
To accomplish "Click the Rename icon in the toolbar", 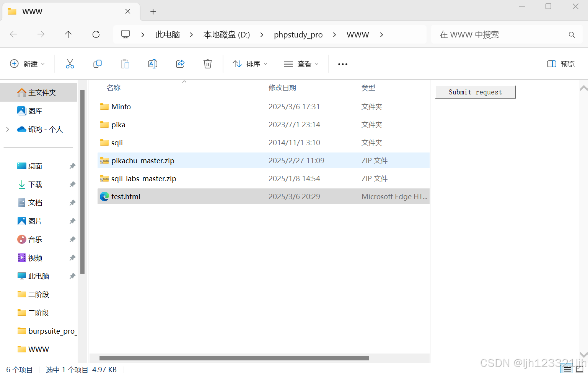I will [153, 63].
